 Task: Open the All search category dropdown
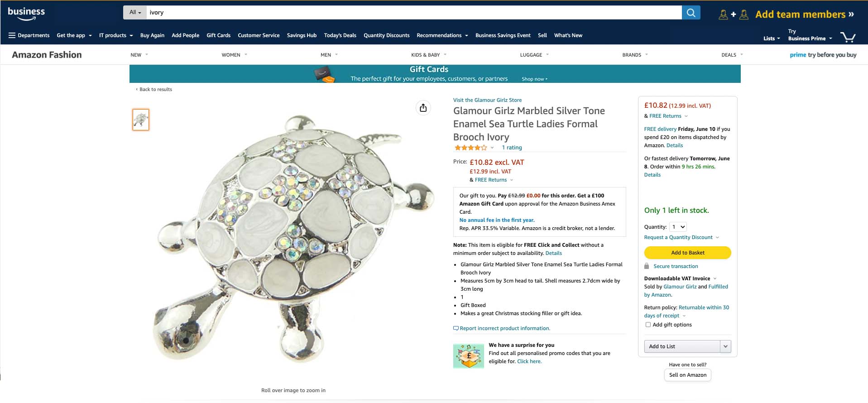[135, 13]
